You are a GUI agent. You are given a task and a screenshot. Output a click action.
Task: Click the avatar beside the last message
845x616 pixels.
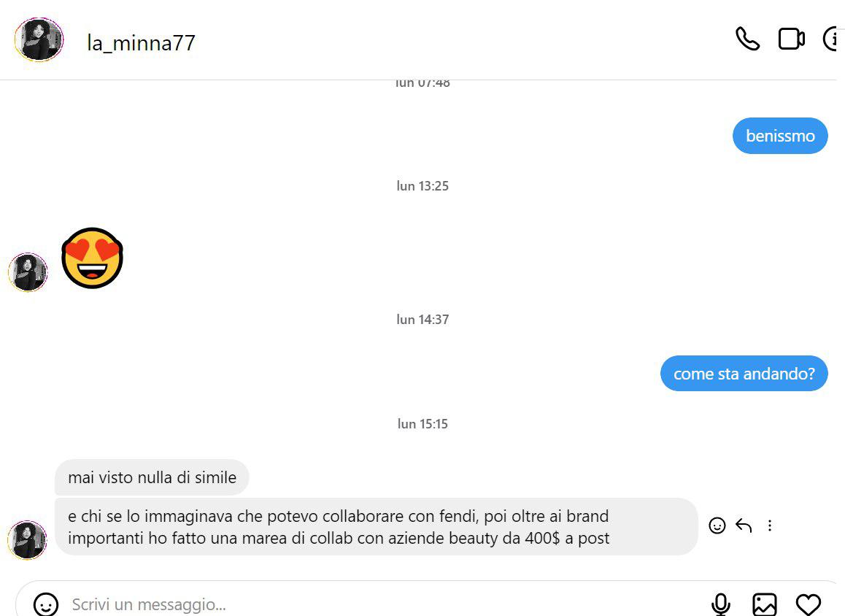28,539
